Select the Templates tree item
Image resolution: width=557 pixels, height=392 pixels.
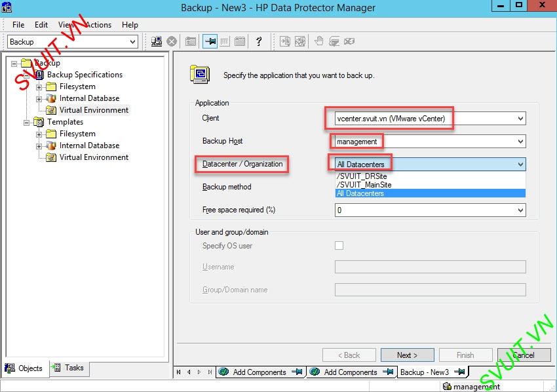(65, 122)
